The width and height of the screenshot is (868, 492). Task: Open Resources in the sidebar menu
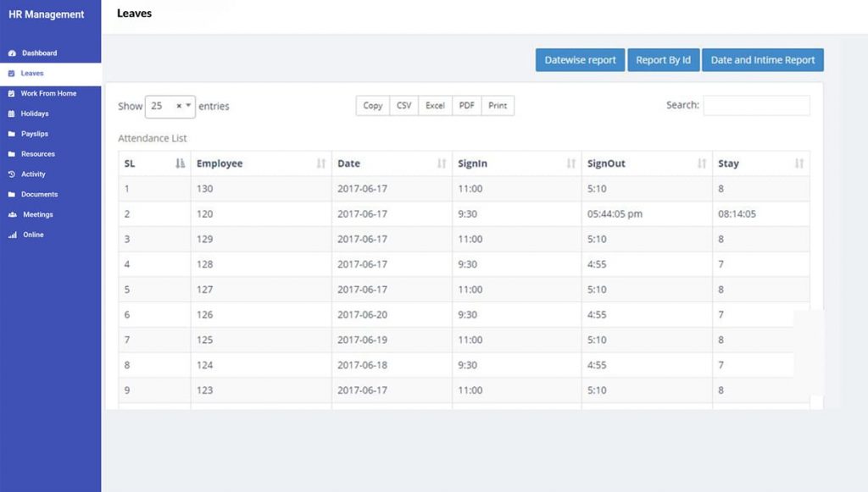point(38,154)
